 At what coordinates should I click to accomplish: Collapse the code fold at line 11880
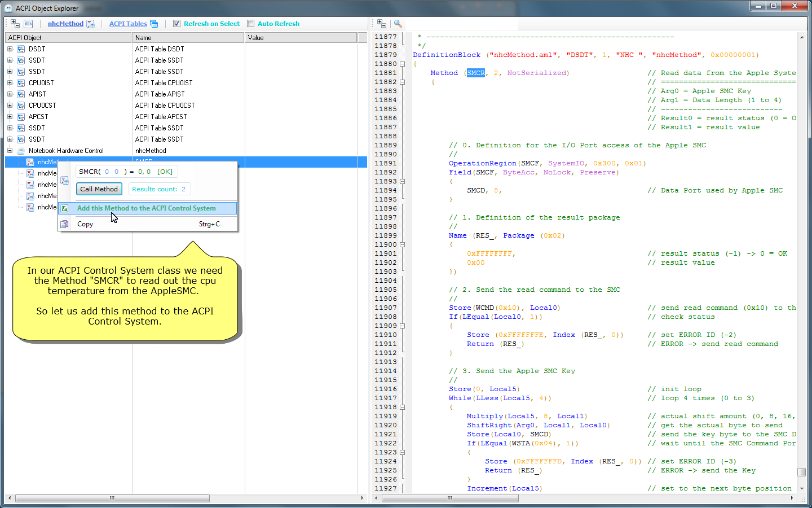[402, 64]
